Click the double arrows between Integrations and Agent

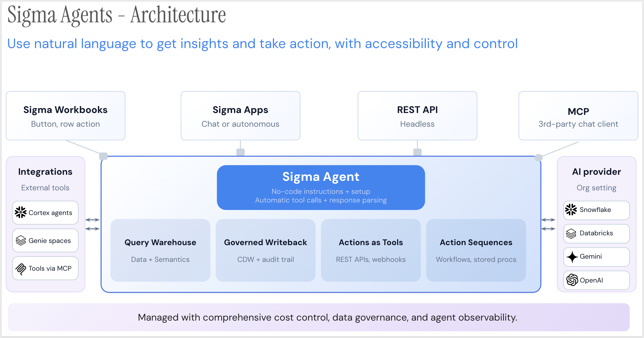[92, 224]
